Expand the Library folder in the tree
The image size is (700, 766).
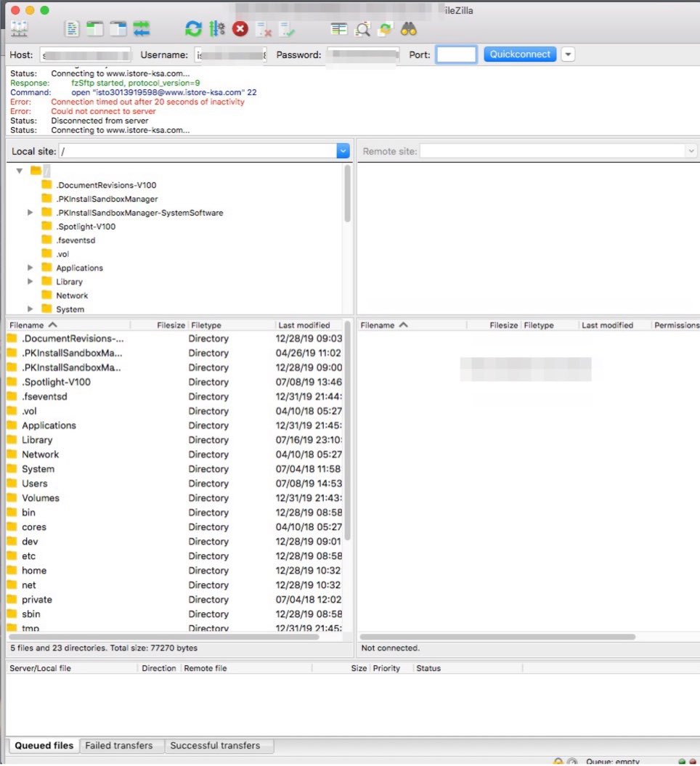(x=30, y=282)
